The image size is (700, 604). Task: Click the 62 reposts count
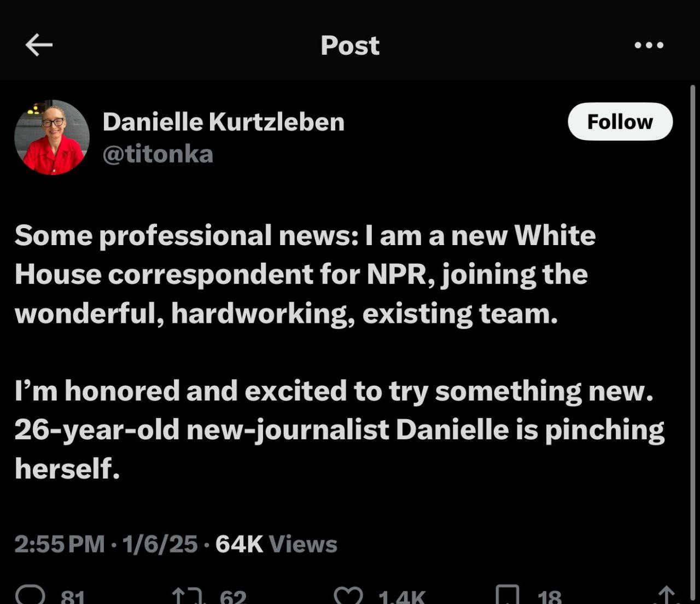pyautogui.click(x=233, y=596)
